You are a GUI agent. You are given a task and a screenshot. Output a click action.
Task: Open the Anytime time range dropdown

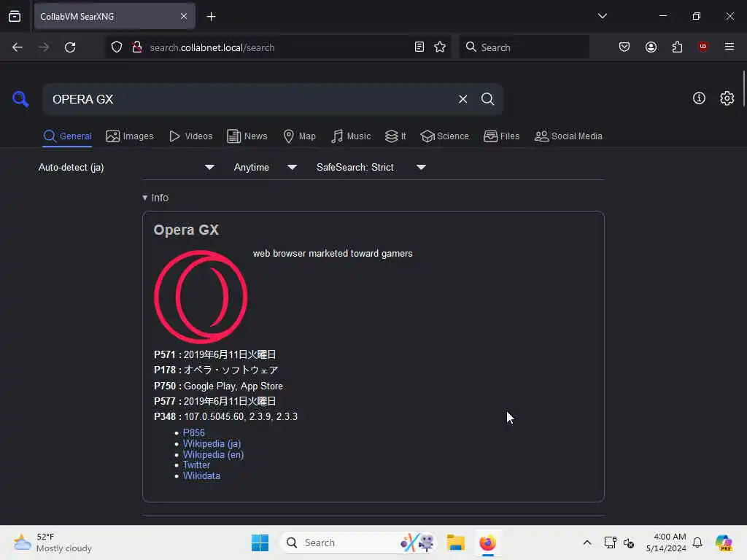click(266, 167)
